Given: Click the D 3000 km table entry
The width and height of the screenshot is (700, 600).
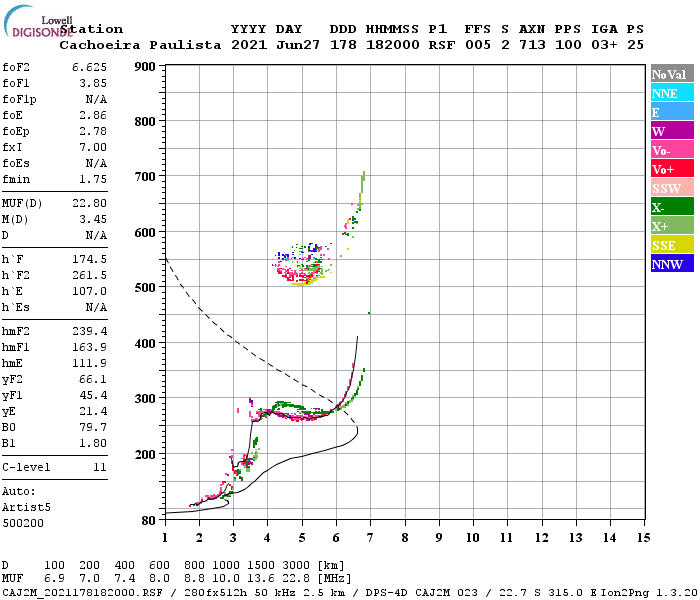Looking at the screenshot, I should [x=295, y=566].
